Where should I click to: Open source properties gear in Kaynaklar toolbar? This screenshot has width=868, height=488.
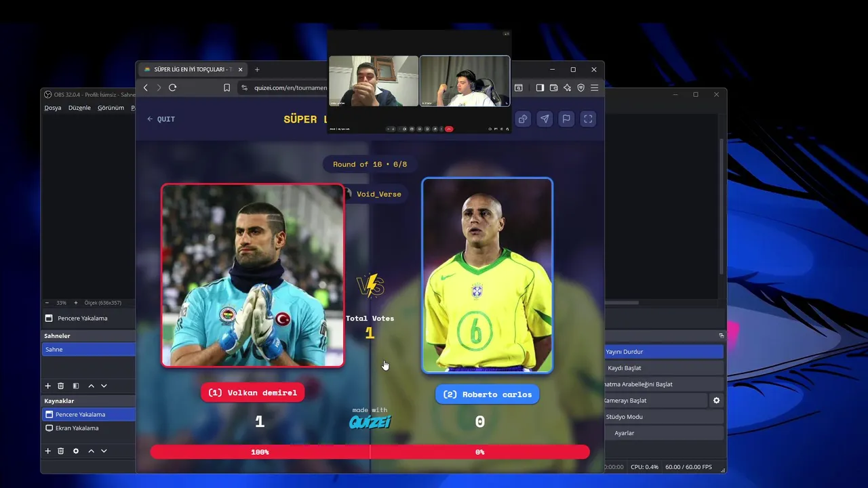pyautogui.click(x=76, y=451)
